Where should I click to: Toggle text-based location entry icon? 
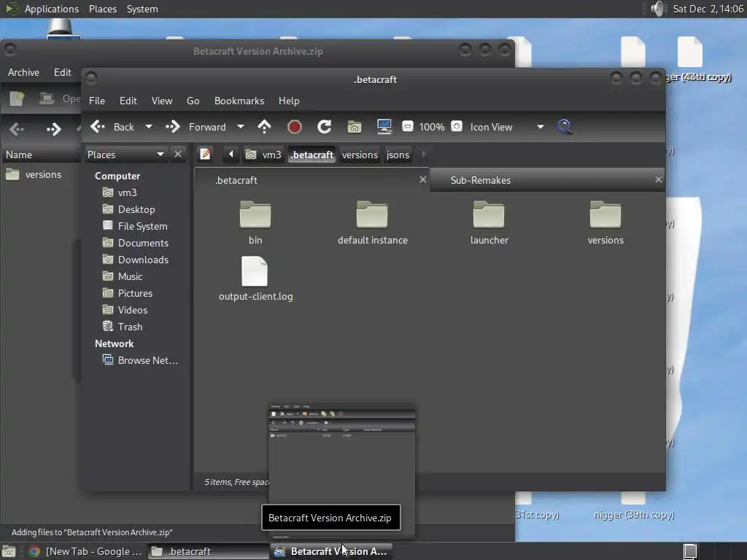coord(205,155)
